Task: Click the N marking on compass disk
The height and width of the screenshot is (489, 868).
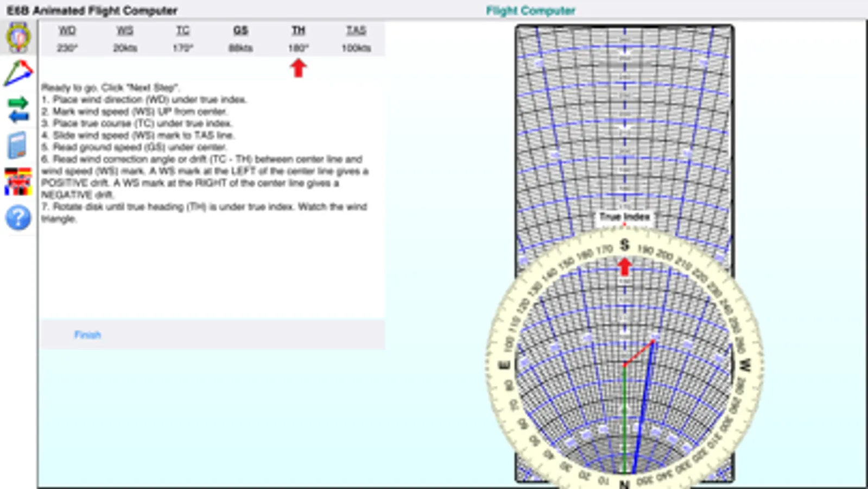Action: (x=624, y=484)
